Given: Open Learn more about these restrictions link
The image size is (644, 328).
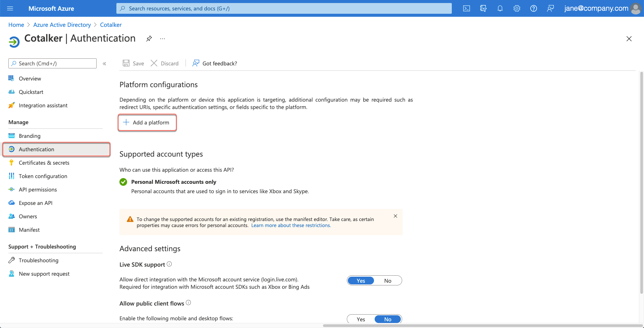Looking at the screenshot, I should tap(291, 225).
